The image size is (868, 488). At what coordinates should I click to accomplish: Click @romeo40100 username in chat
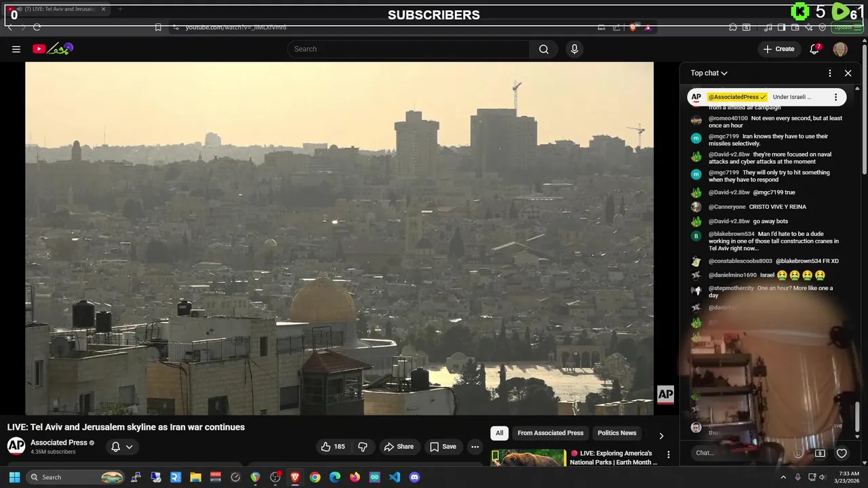tap(728, 118)
